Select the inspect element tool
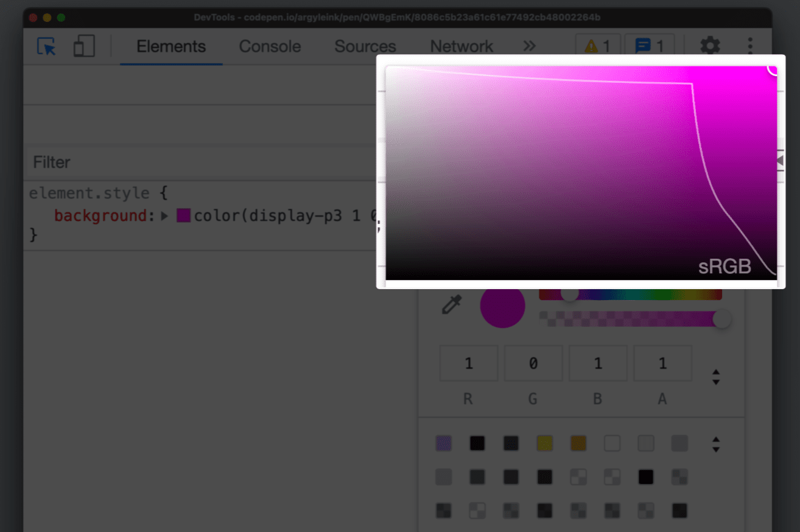The width and height of the screenshot is (800, 532). click(46, 46)
